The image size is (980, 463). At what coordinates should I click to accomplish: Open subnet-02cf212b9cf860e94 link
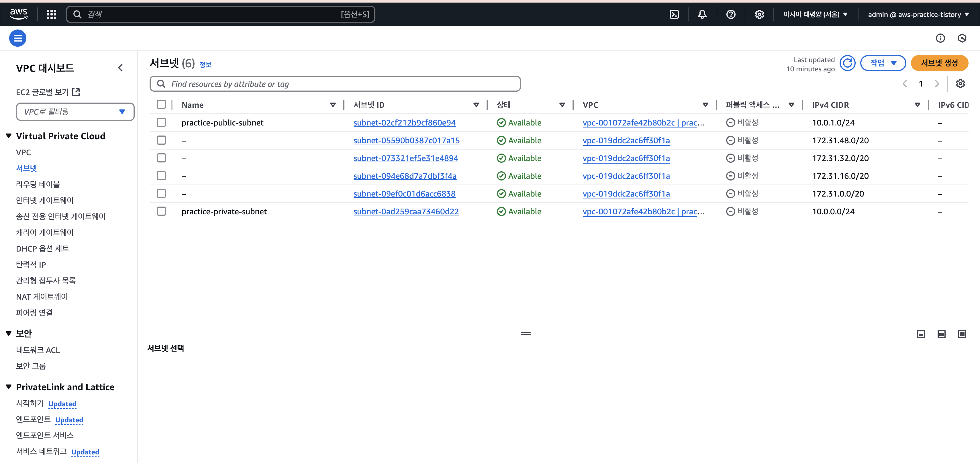(x=404, y=123)
